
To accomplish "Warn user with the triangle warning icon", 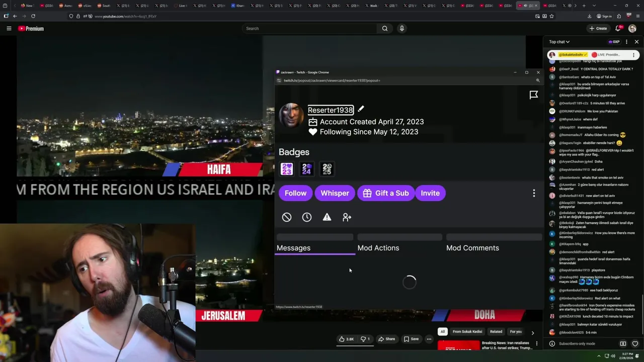I will click(327, 217).
